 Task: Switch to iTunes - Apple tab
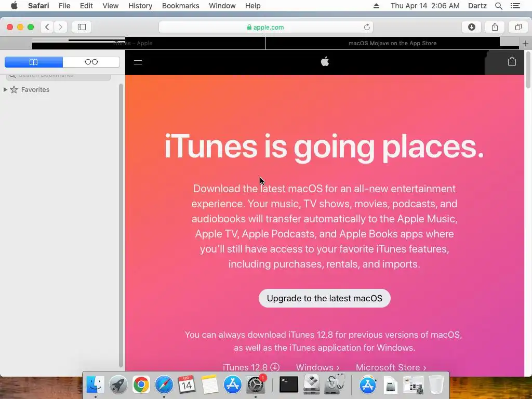pyautogui.click(x=132, y=44)
